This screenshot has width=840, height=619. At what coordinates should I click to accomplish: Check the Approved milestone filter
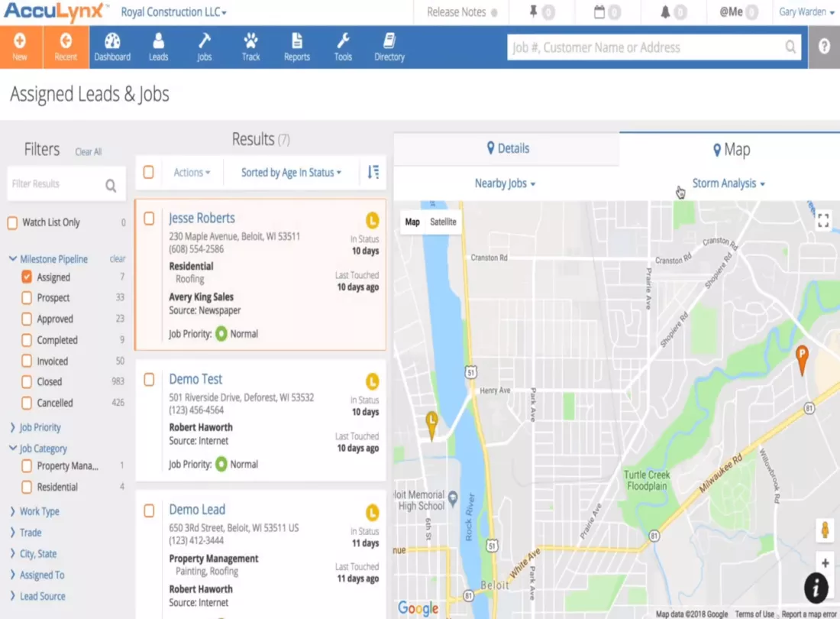[27, 319]
